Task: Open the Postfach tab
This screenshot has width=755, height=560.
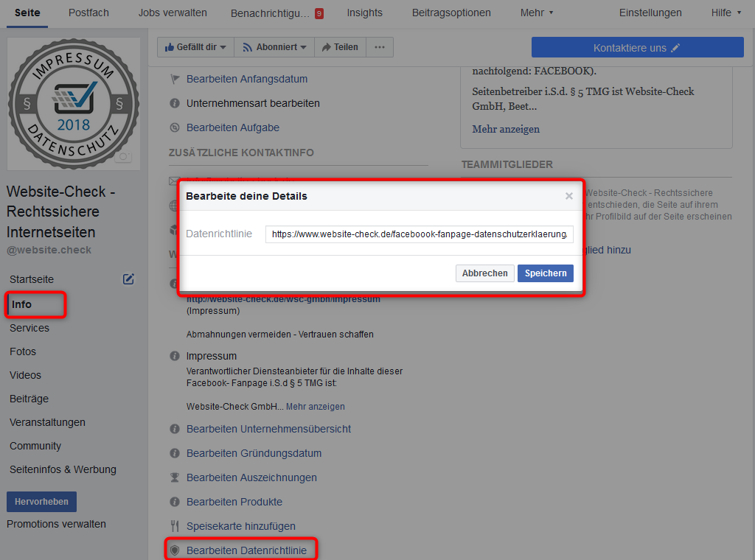Action: click(88, 13)
